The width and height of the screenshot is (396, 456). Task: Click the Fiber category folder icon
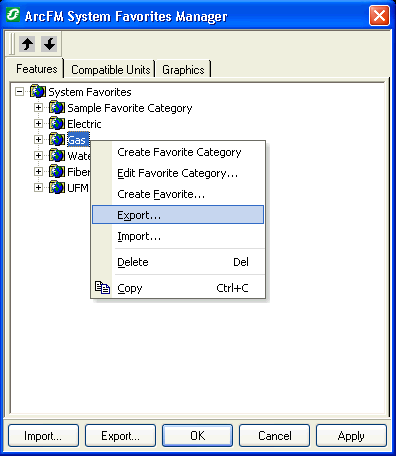click(57, 172)
